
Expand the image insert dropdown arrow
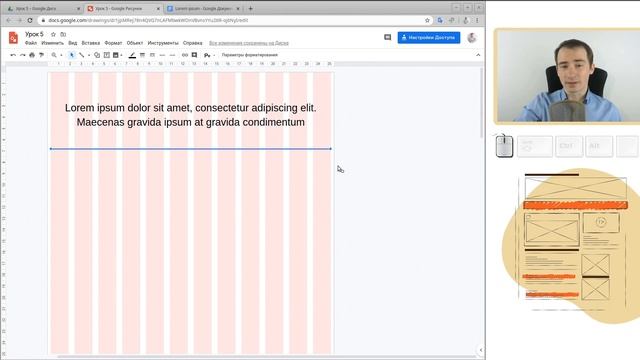pos(122,55)
